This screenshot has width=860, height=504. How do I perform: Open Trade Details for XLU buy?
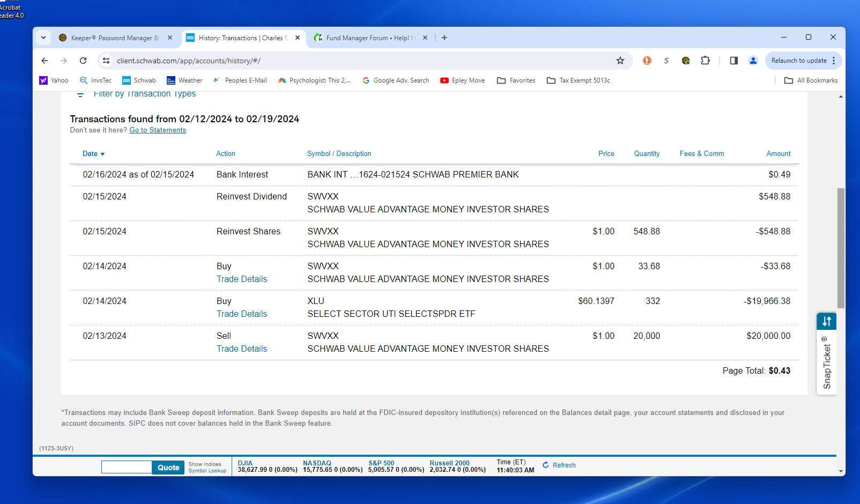click(242, 314)
